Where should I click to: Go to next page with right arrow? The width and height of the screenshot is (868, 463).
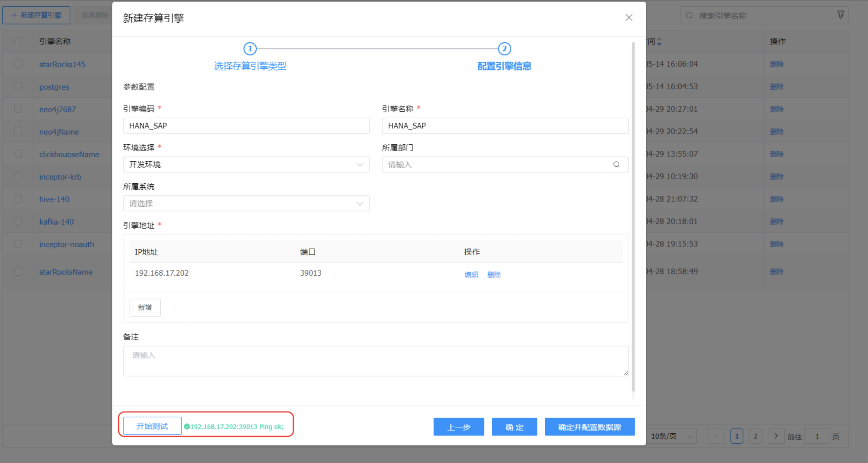coord(776,436)
